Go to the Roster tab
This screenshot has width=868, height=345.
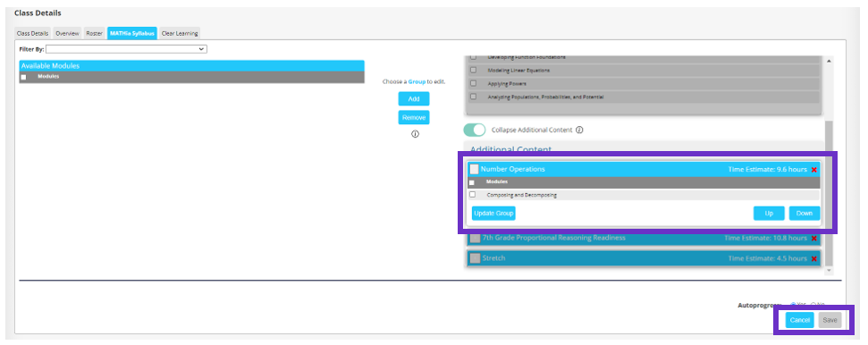(x=94, y=33)
